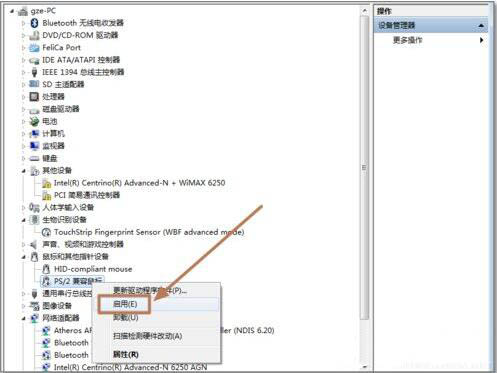Click the tree vertical scrollbar thumb
The width and height of the screenshot is (497, 373).
tap(364, 168)
